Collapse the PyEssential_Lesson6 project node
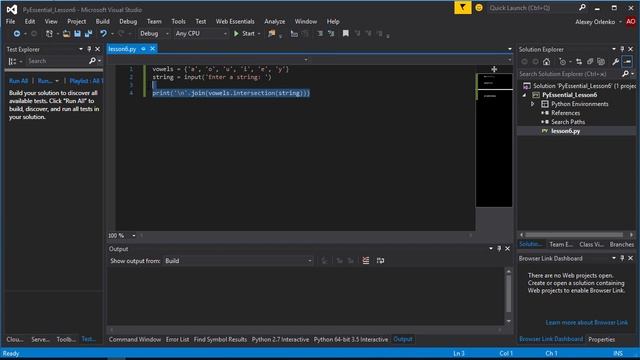 coord(524,95)
